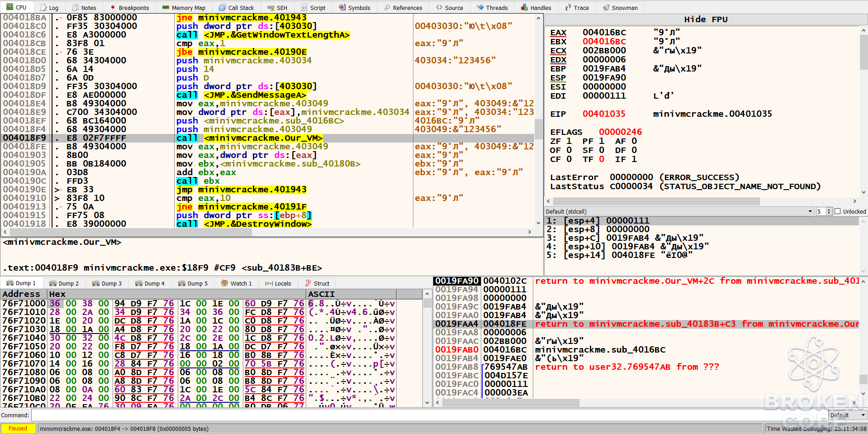
Task: Open the Call Stack tab icon
Action: point(222,8)
